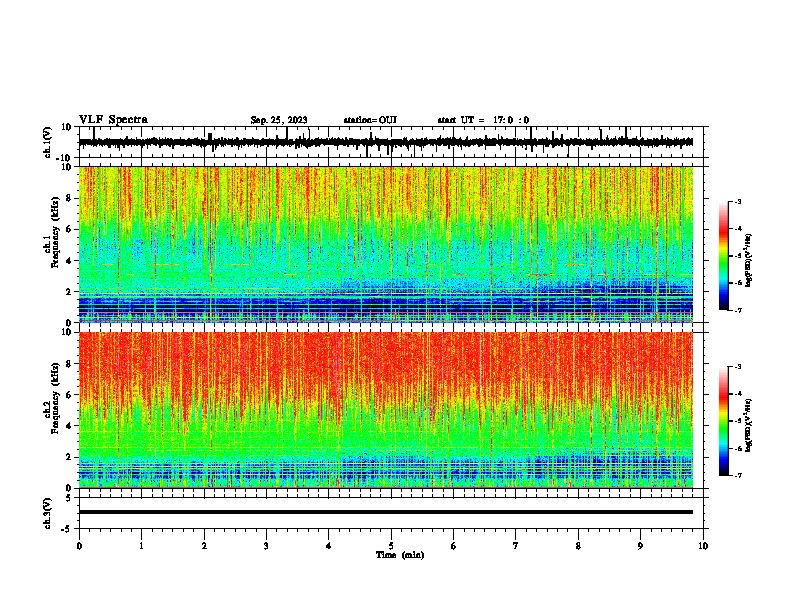Click the ch.1 color bar log(PSD) units label
This screenshot has height=612, width=792.
click(x=749, y=260)
